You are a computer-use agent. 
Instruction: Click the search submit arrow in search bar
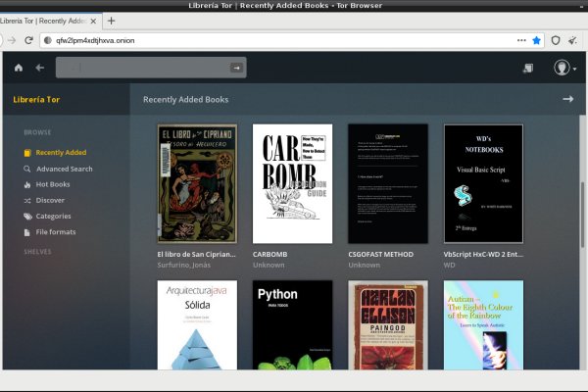[235, 68]
